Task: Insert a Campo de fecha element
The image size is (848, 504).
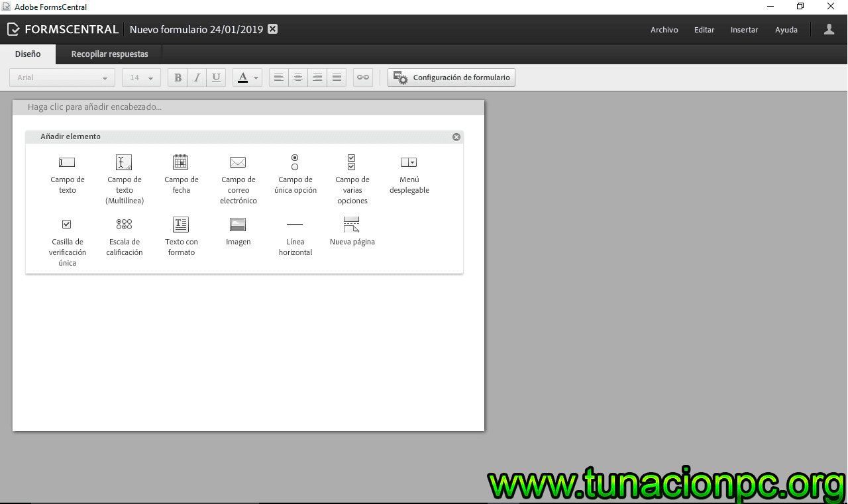Action: point(181,174)
